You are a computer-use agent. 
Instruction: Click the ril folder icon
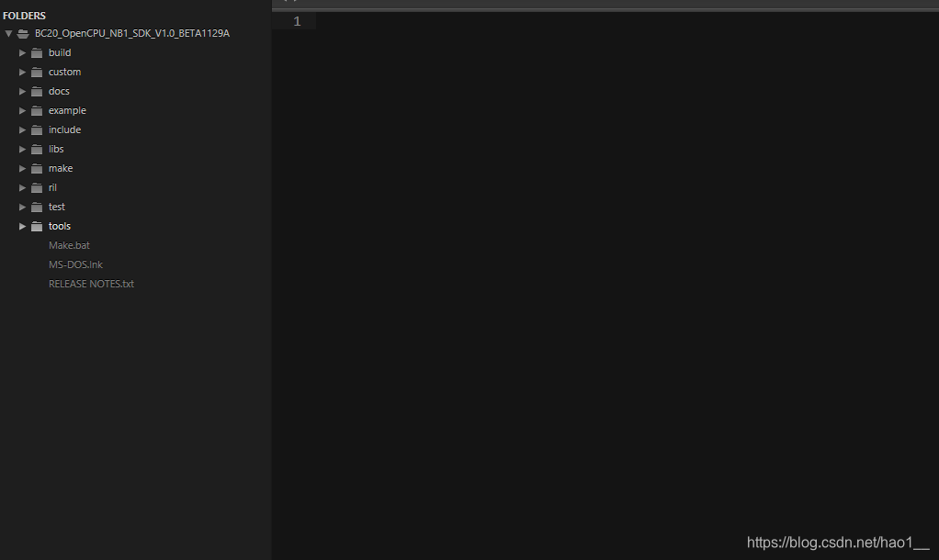37,187
